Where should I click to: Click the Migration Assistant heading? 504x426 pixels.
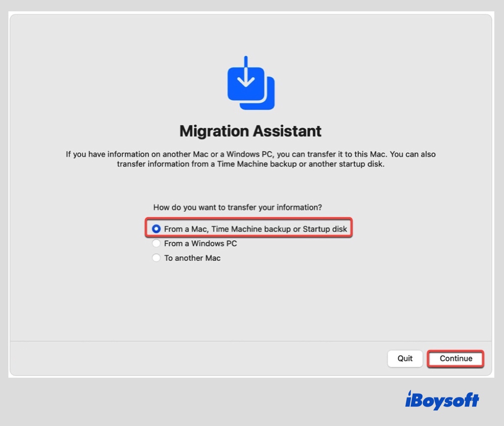250,131
